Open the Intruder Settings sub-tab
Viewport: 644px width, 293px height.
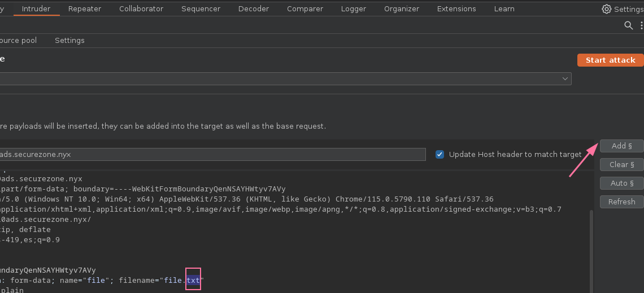pos(69,41)
